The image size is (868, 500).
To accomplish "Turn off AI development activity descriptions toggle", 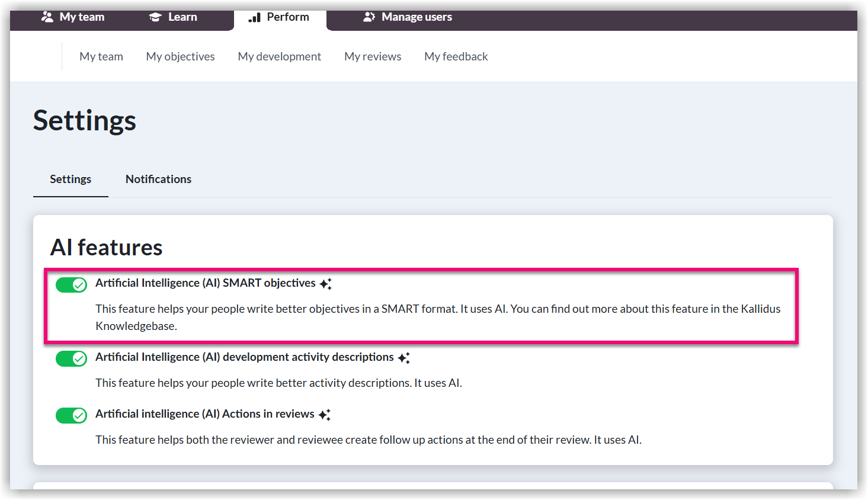I will point(71,358).
